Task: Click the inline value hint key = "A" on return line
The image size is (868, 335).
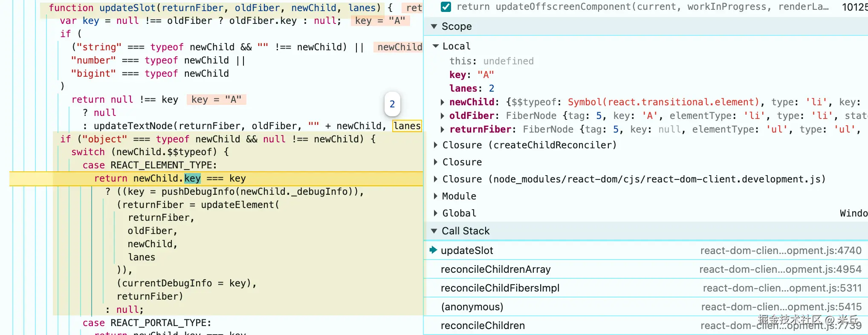Action: pos(217,100)
